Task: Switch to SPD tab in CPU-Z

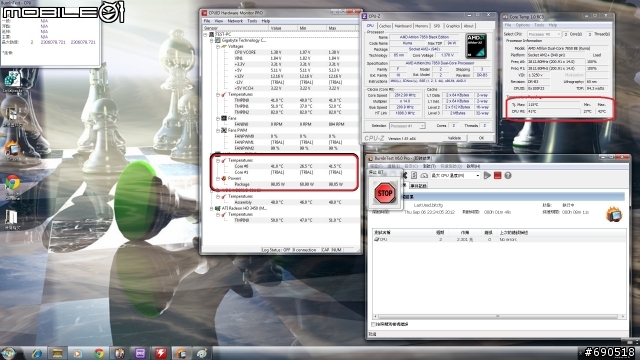Action: click(437, 26)
